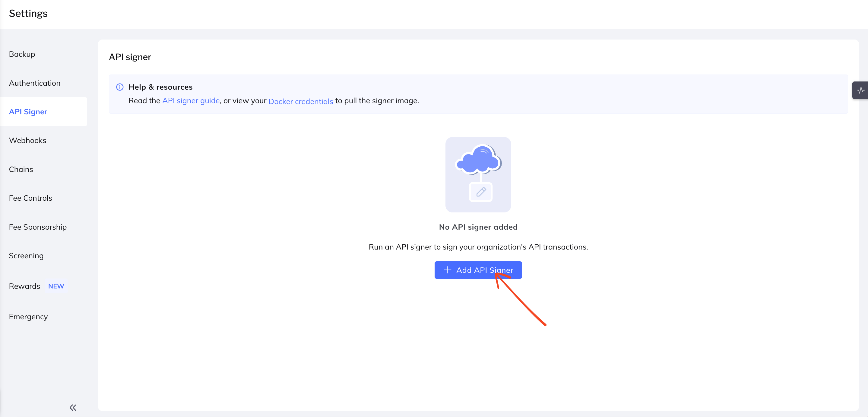868x417 pixels.
Task: Click the info icon beside Help & resources
Action: (120, 87)
